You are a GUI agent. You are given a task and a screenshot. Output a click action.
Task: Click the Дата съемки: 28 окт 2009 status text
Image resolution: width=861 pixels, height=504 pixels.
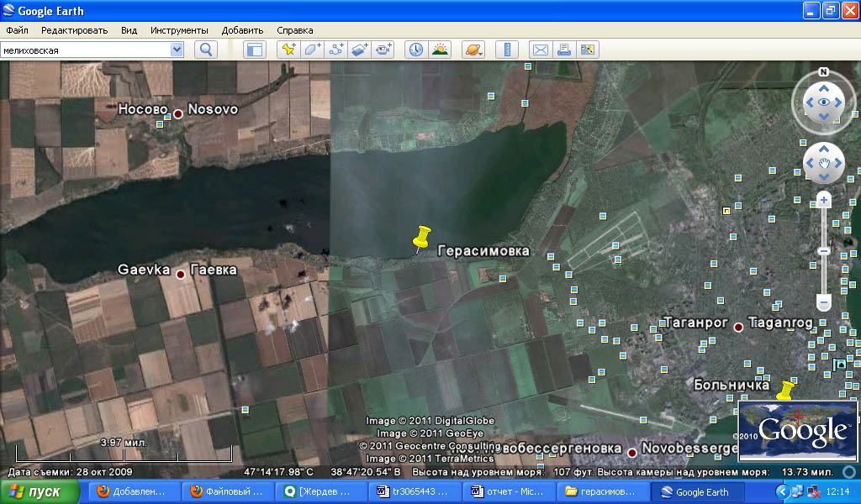(x=70, y=471)
